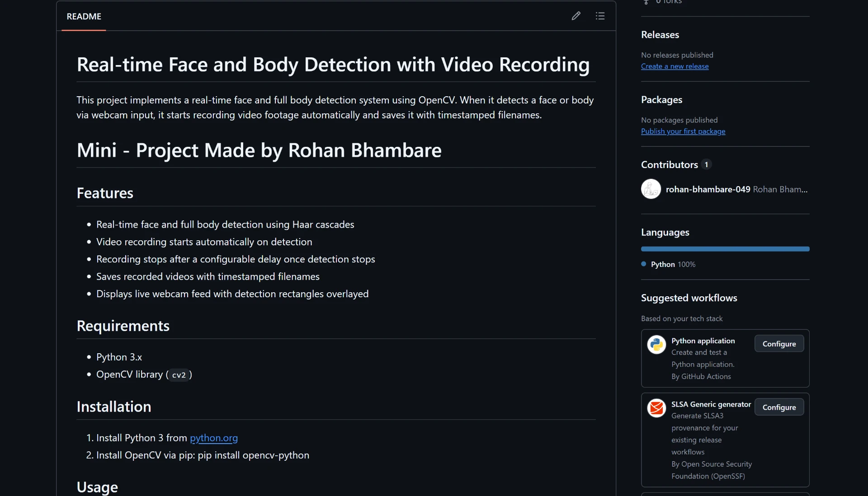Screen dimensions: 868x496
Task: Click 'Saves recorded videos with timestamped filenames' bullet
Action: click(x=208, y=276)
